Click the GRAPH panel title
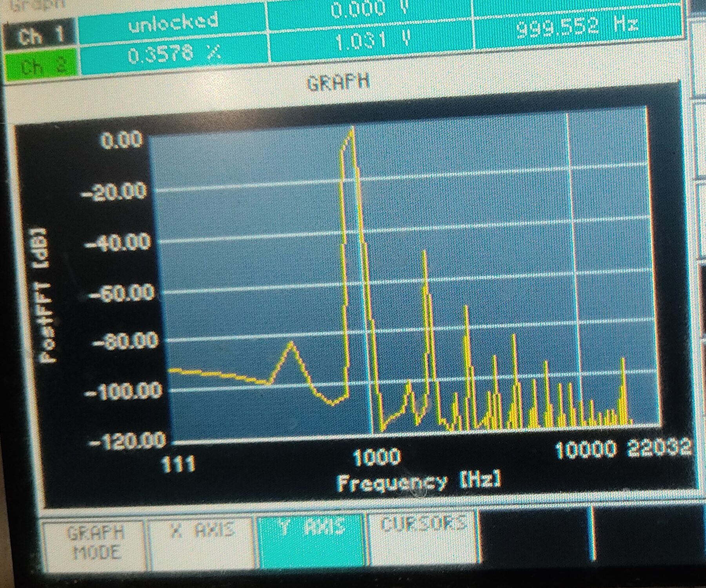Viewport: 706px width, 588px height. 338,83
